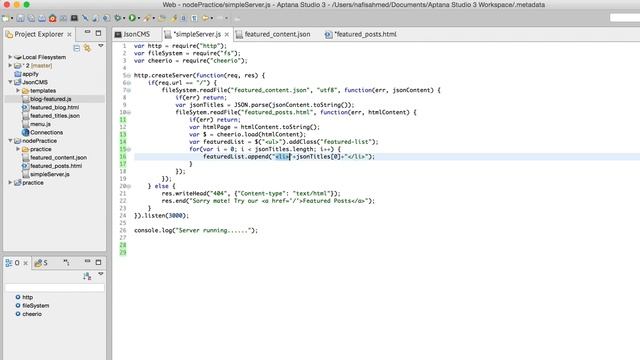Click the Outline filter input field
Viewport: 640px width, 360px height.
[x=55, y=288]
